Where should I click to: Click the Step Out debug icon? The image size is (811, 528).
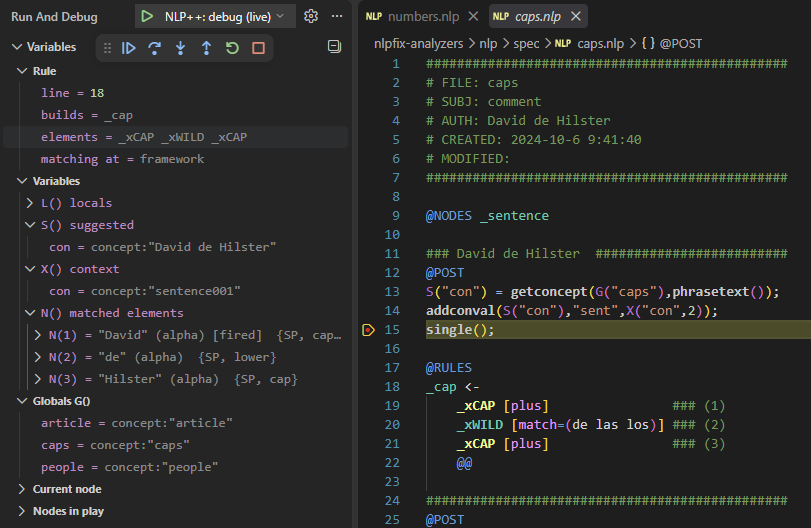206,48
